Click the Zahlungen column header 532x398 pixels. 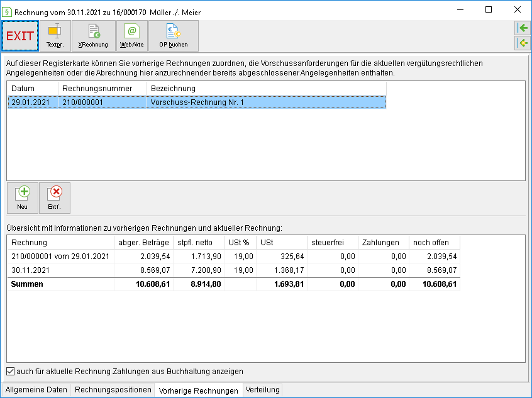coord(384,243)
